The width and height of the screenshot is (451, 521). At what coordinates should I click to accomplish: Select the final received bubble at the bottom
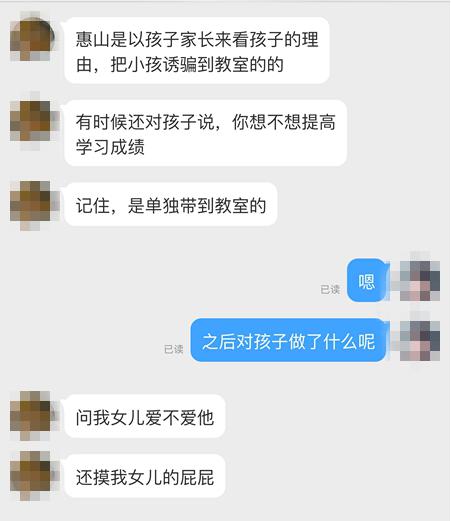click(145, 476)
